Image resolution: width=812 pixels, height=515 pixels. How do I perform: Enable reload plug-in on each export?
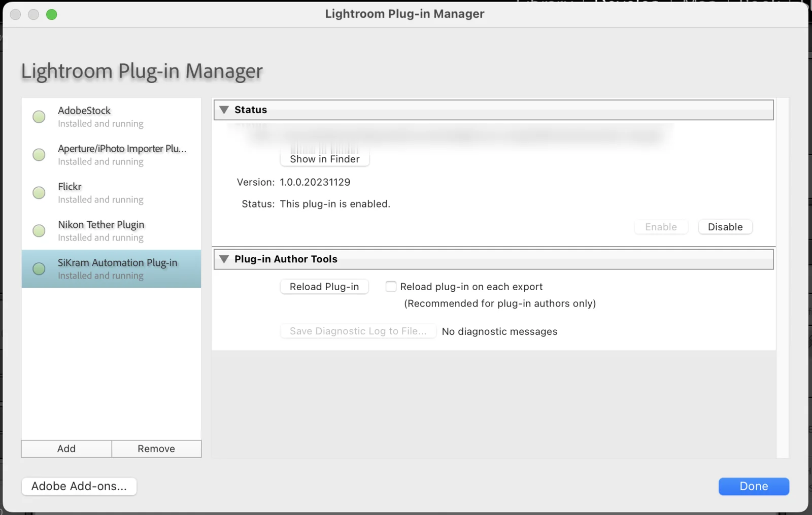[x=391, y=287]
